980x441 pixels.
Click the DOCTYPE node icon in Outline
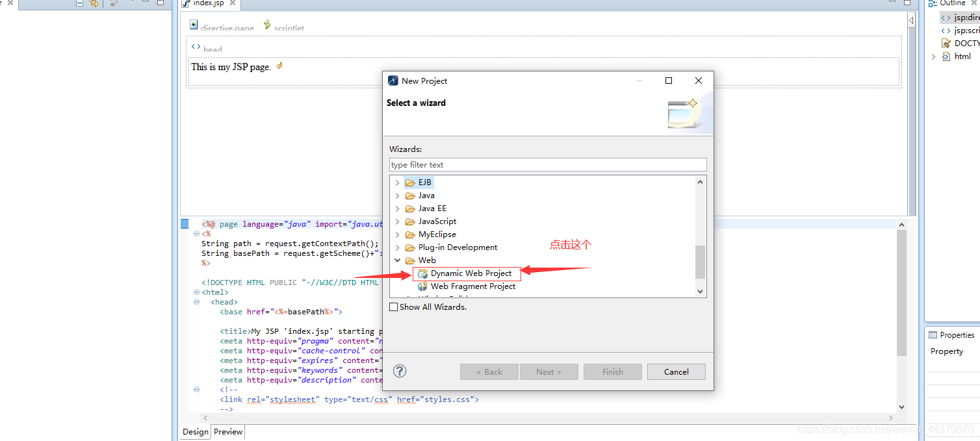pos(946,44)
